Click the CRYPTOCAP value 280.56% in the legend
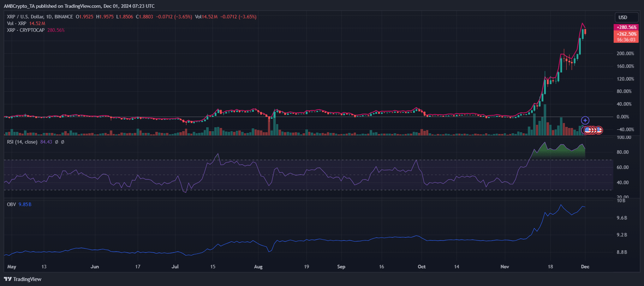 tap(56, 30)
